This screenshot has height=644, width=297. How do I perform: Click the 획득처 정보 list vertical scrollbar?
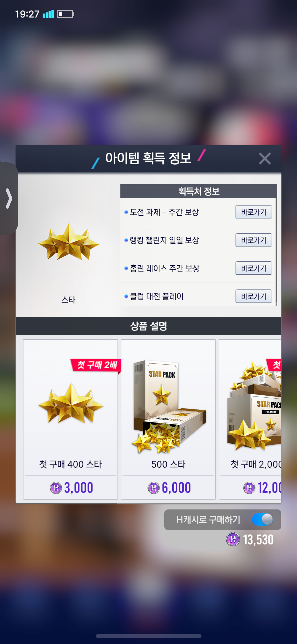pyautogui.click(x=276, y=252)
